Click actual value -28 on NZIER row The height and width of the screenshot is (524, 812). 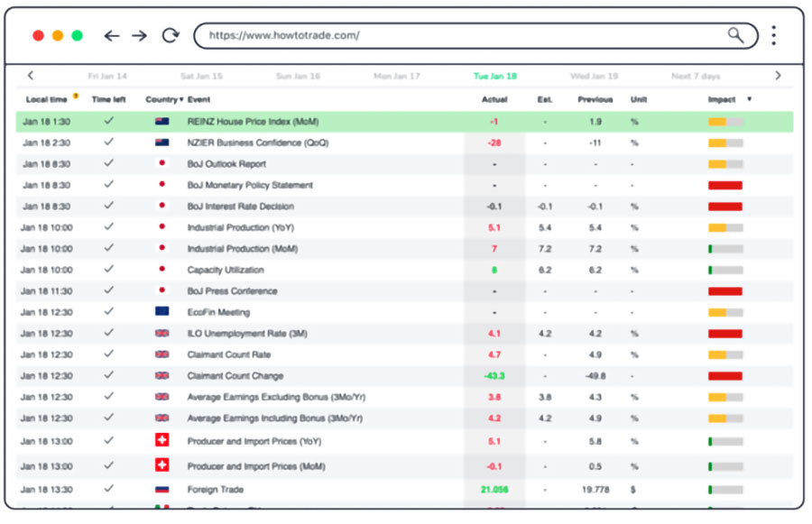click(x=494, y=142)
